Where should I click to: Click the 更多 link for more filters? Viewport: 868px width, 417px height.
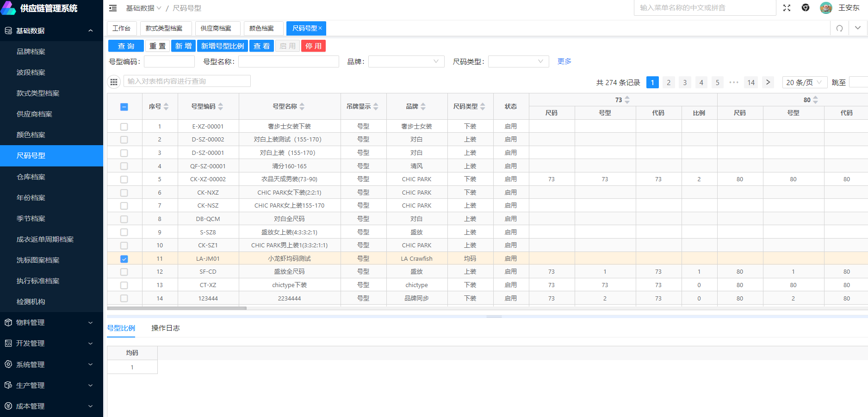(x=564, y=61)
